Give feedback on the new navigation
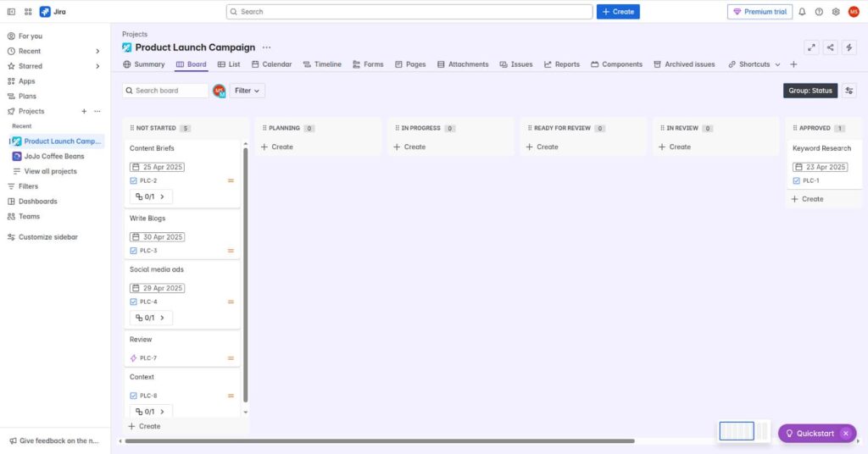The width and height of the screenshot is (868, 454). click(54, 440)
